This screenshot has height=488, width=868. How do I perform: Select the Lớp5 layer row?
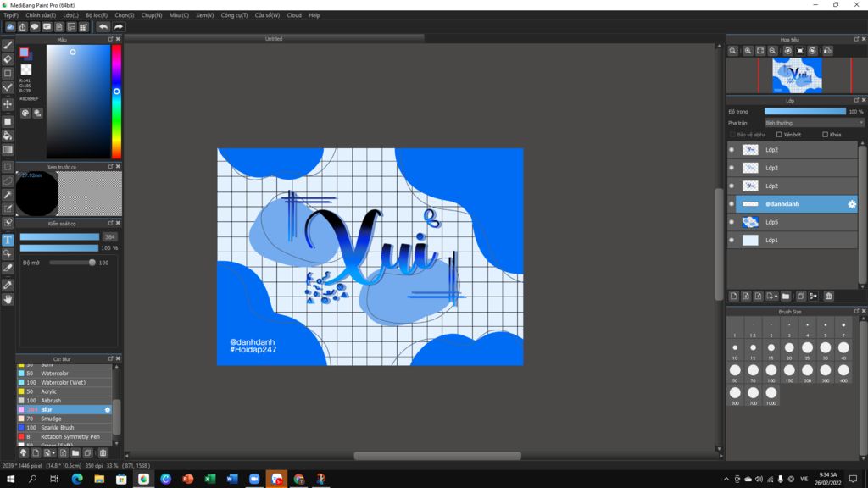point(793,222)
